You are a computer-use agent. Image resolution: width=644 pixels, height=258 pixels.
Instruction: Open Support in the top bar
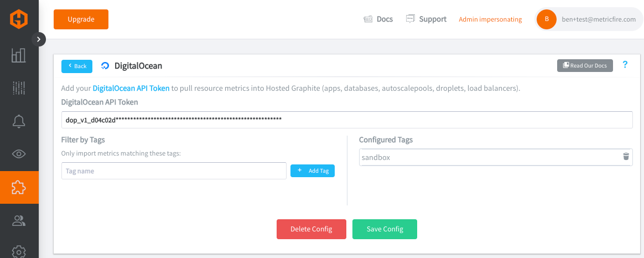[x=426, y=19]
